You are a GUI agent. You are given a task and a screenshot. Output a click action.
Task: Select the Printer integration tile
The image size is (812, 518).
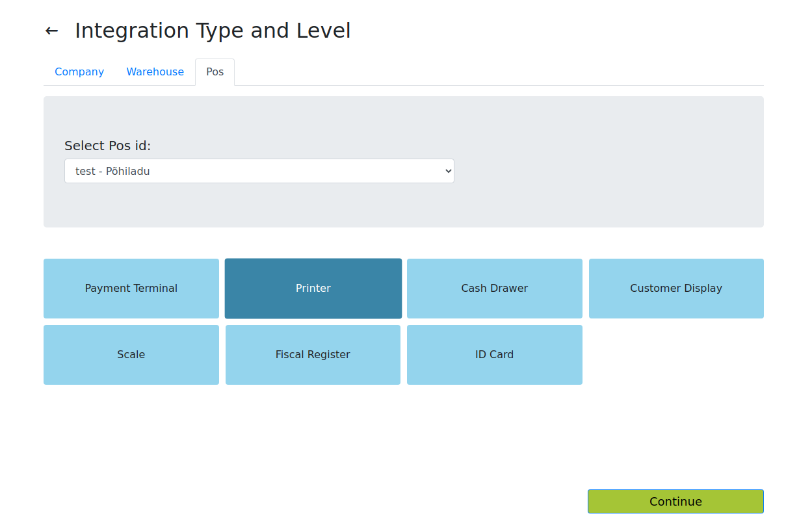point(313,289)
